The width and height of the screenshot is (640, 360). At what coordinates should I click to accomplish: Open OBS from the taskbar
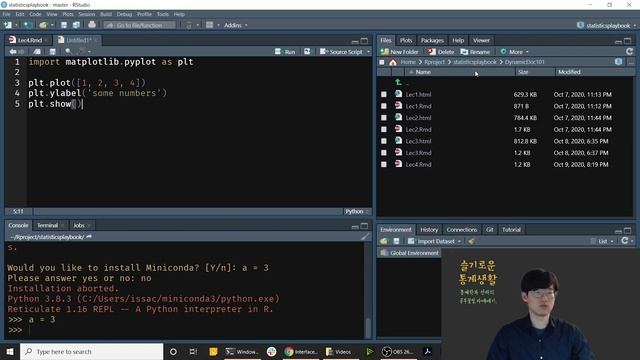click(x=398, y=351)
